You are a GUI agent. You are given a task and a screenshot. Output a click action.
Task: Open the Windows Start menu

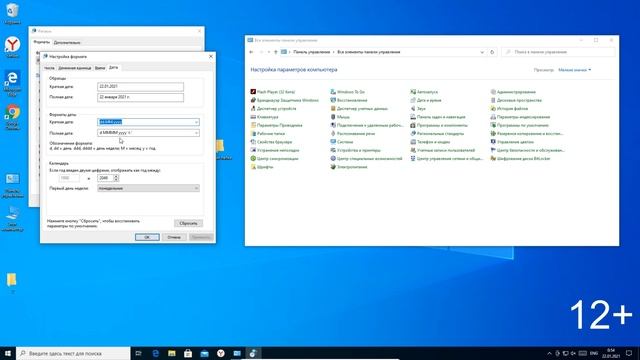click(x=8, y=353)
